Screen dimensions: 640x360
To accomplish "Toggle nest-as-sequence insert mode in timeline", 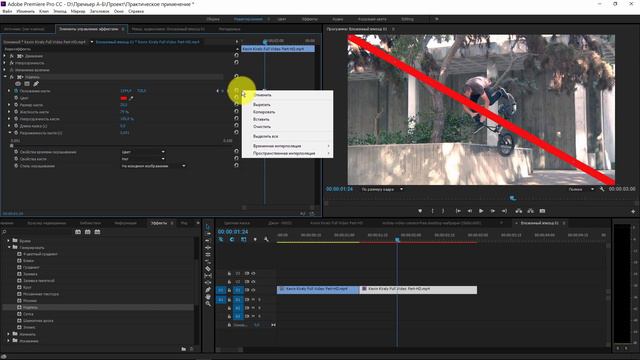I will (221, 240).
